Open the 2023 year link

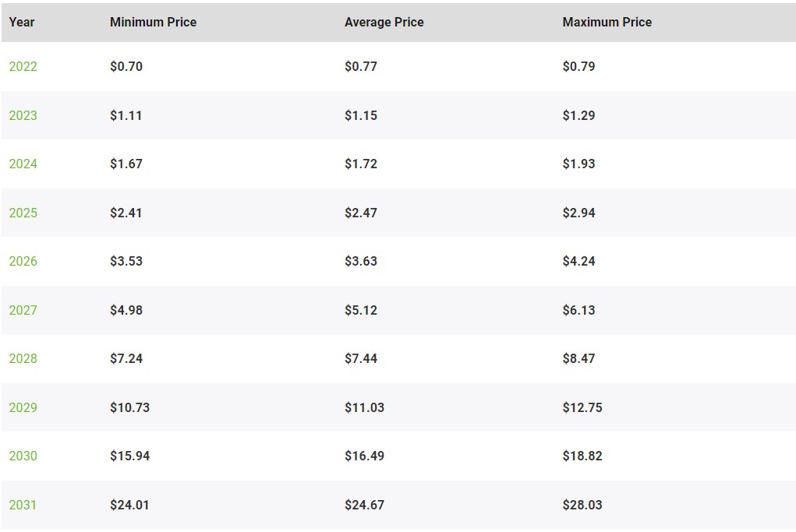23,115
